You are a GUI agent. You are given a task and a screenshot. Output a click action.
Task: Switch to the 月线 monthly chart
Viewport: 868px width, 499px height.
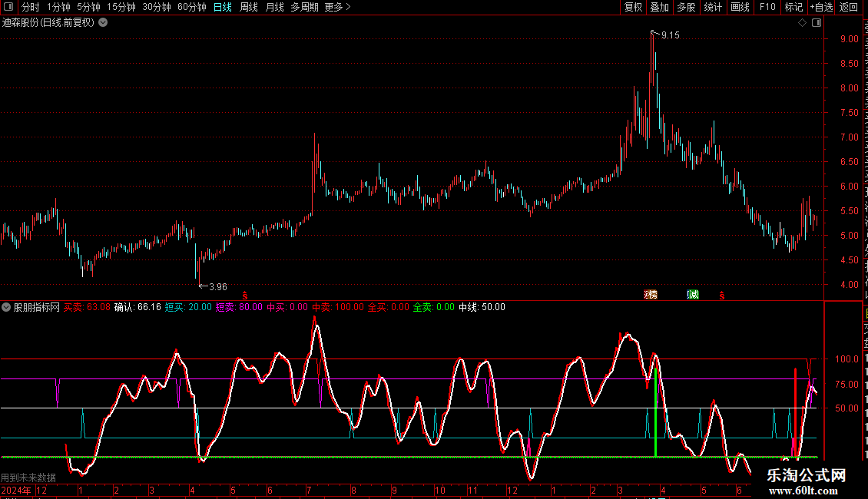click(274, 7)
